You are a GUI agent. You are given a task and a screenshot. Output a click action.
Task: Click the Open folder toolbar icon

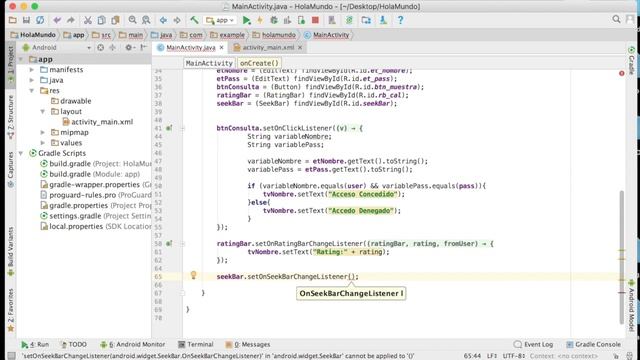(13, 20)
